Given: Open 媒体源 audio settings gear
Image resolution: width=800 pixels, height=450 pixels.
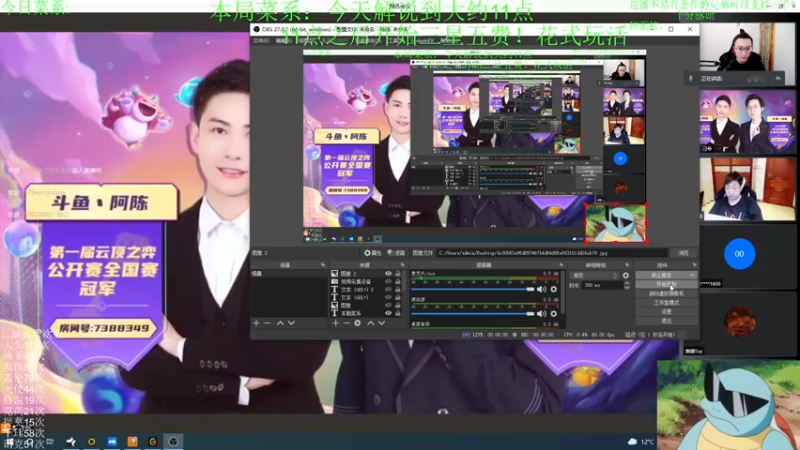Looking at the screenshot, I should click(554, 314).
